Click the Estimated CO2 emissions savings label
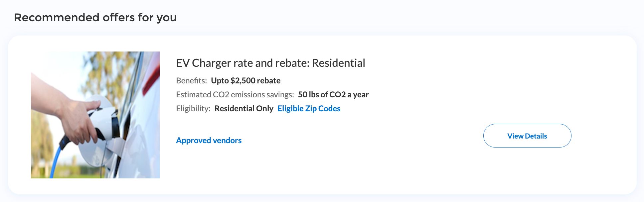Viewport: 644px width, 202px height. [235, 95]
